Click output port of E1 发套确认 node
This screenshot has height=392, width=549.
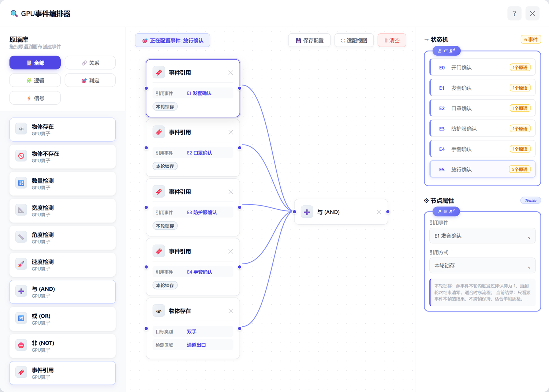[x=240, y=88]
